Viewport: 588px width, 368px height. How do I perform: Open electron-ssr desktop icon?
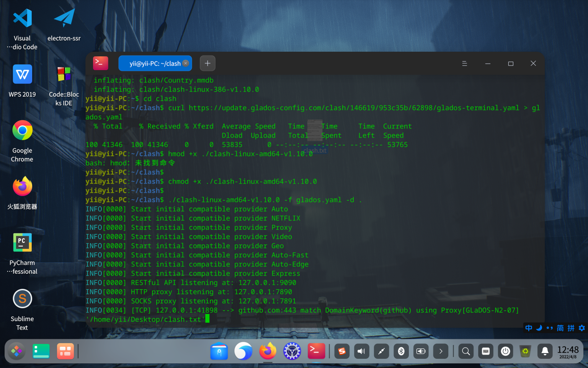(64, 25)
